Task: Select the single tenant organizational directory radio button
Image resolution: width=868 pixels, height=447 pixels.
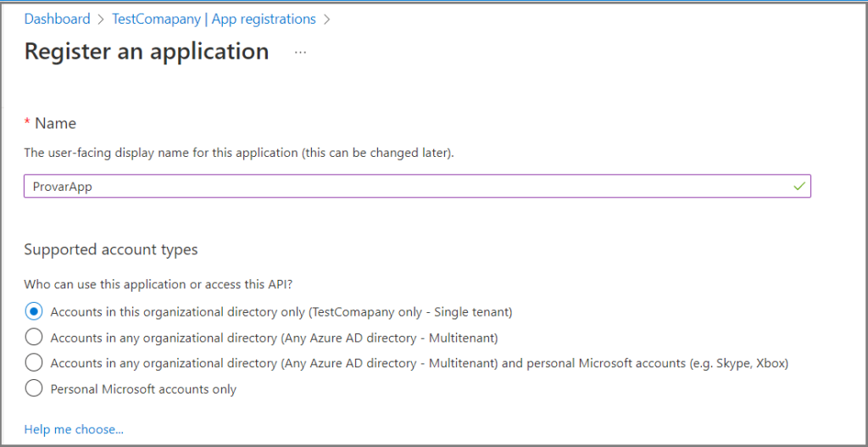Action: 34,311
